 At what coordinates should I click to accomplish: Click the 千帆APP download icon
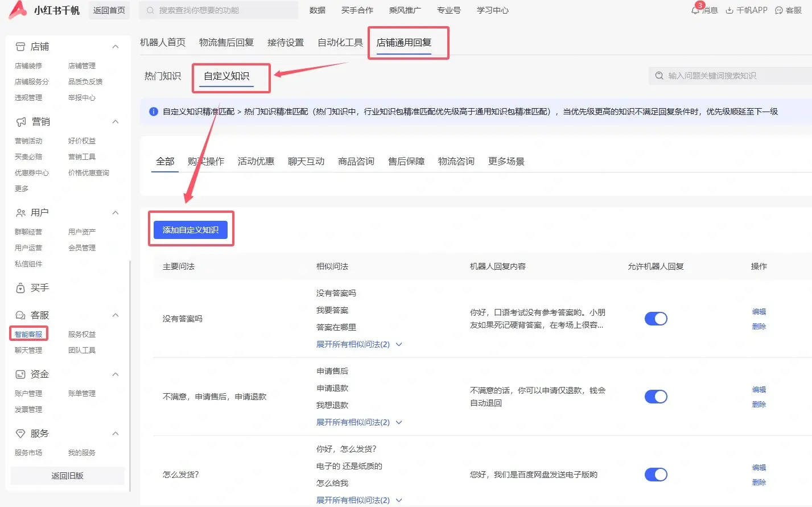(729, 10)
